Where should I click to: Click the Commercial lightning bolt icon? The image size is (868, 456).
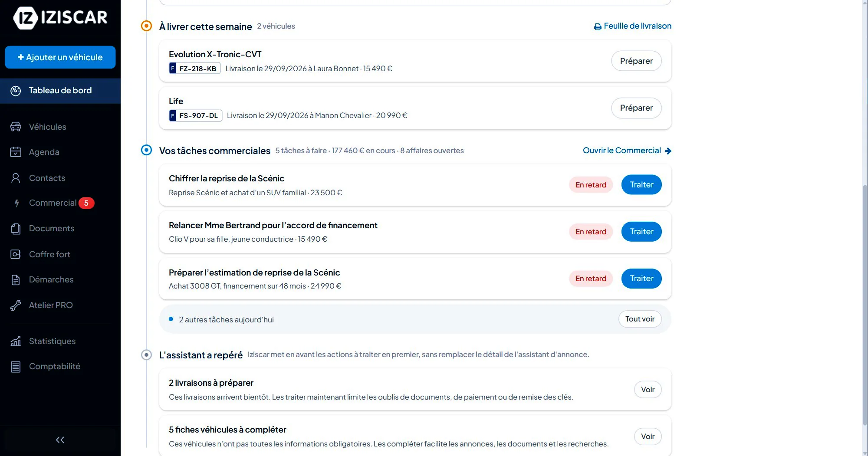click(x=17, y=203)
